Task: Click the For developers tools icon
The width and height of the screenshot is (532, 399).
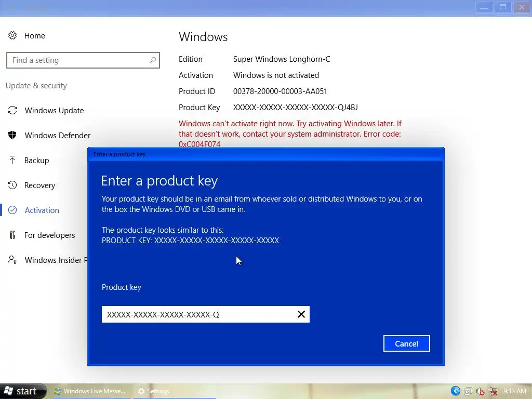Action: pyautogui.click(x=12, y=235)
